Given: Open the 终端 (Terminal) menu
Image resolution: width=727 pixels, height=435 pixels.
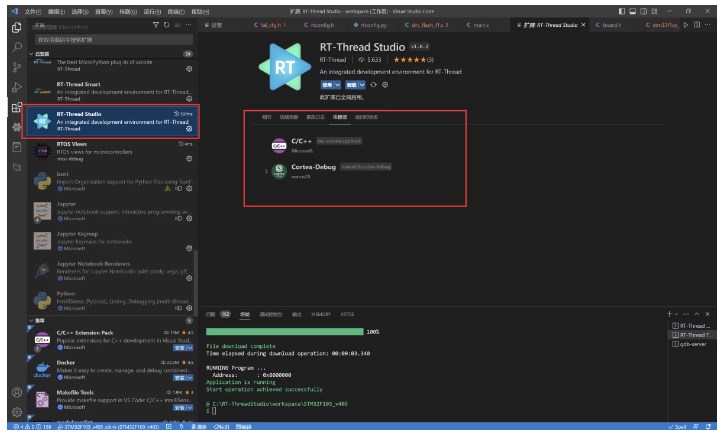Looking at the screenshot, I should tap(176, 12).
